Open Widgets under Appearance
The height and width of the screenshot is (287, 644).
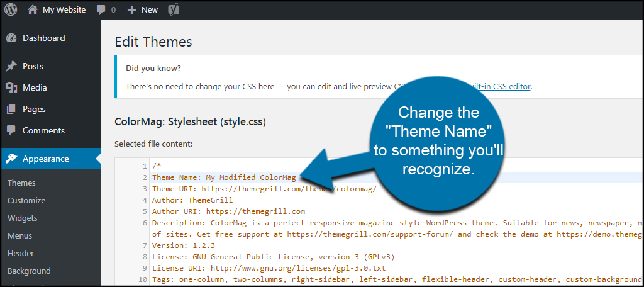pos(22,218)
